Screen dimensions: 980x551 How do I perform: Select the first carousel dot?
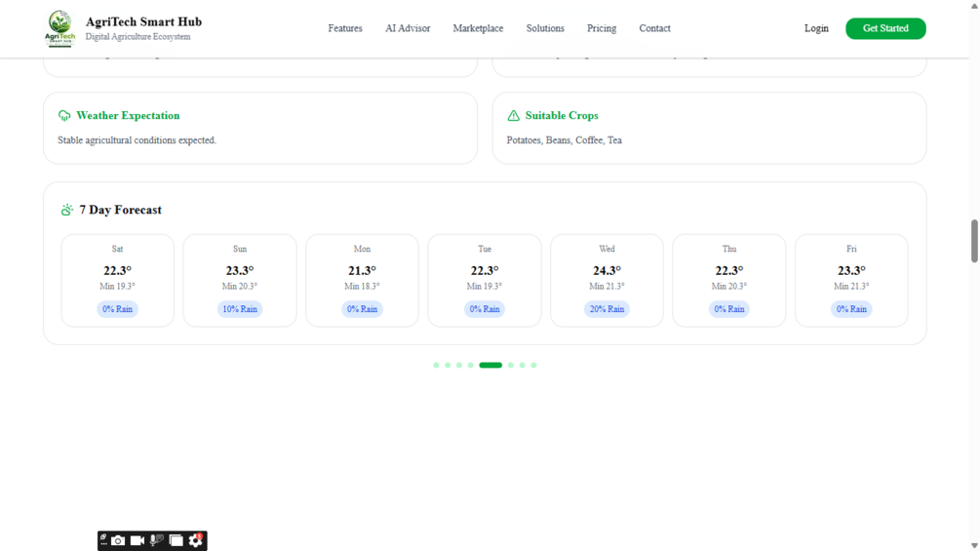point(436,365)
